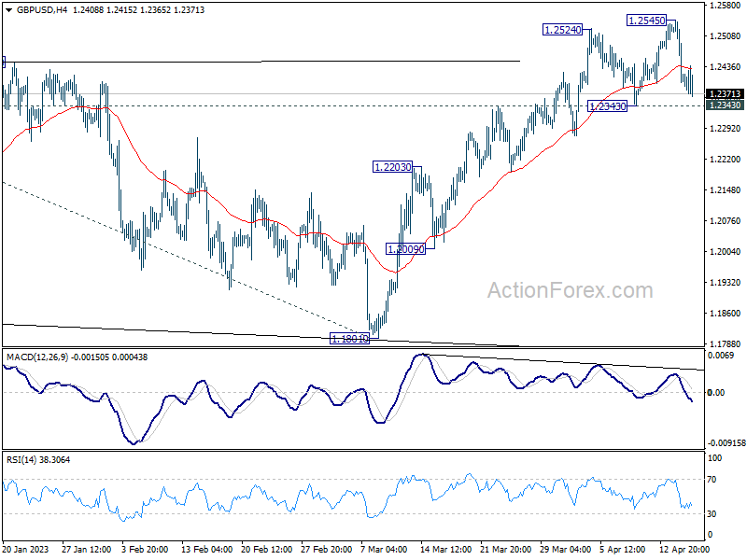Click the 27 Feb 20:00 time label
This screenshot has width=747, height=560.
326,549
